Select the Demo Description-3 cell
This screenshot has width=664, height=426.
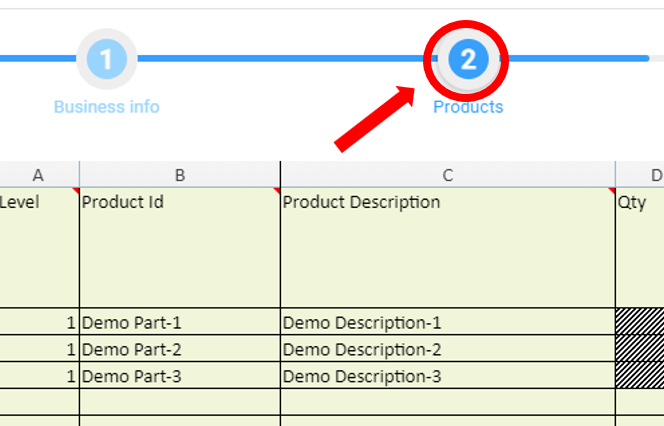[448, 376]
